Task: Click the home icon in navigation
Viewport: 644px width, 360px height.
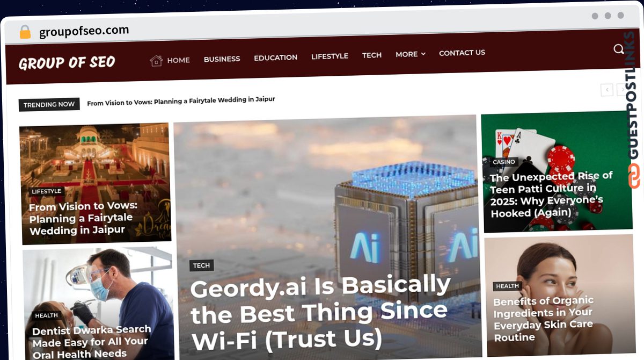Action: coord(156,60)
